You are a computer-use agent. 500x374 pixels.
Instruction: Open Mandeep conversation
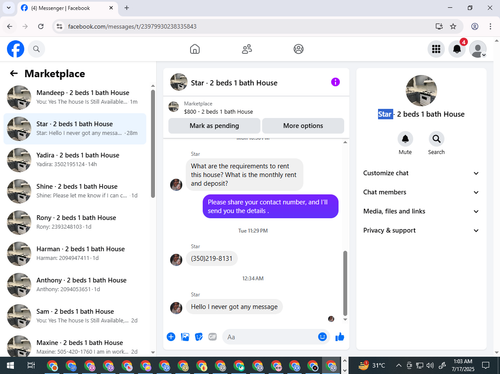(75, 97)
